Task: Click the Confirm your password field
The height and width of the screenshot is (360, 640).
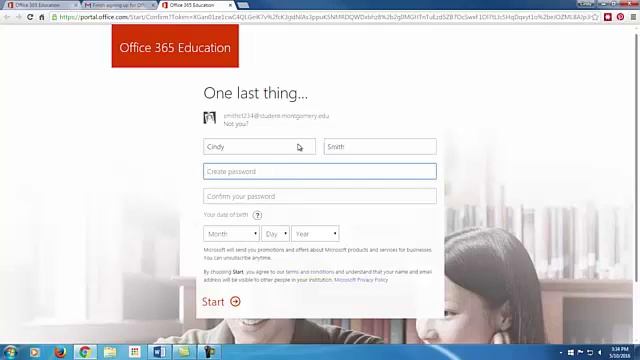Action: click(320, 196)
